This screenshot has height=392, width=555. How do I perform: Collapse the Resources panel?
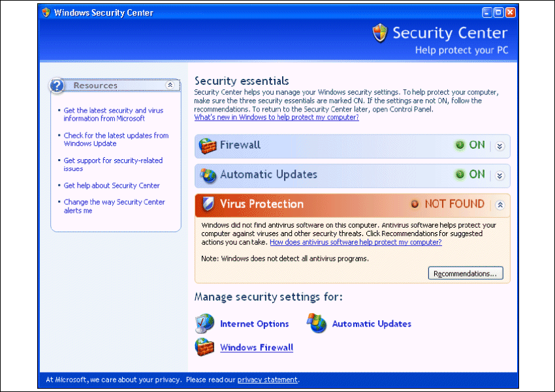tap(170, 85)
